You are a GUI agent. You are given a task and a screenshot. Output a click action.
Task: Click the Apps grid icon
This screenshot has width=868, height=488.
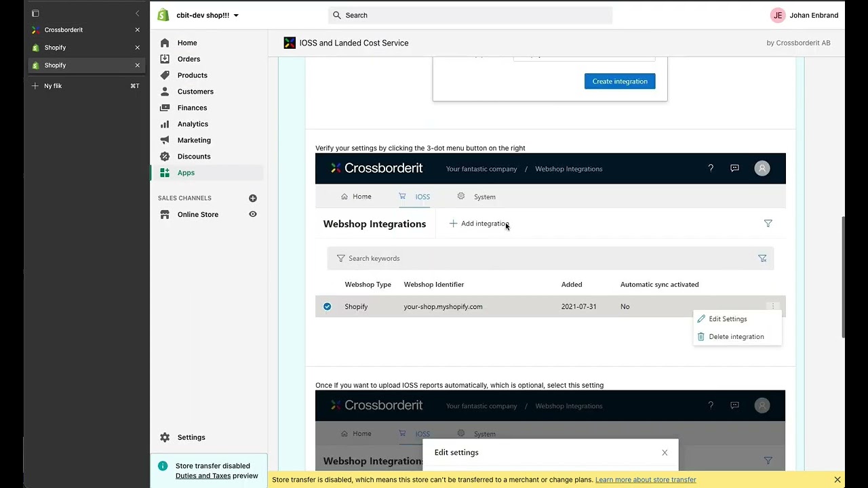[x=165, y=173]
